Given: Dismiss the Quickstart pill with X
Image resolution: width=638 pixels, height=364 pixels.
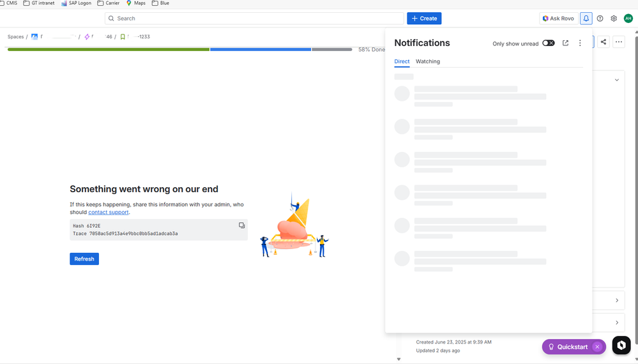Looking at the screenshot, I should click(x=596, y=347).
